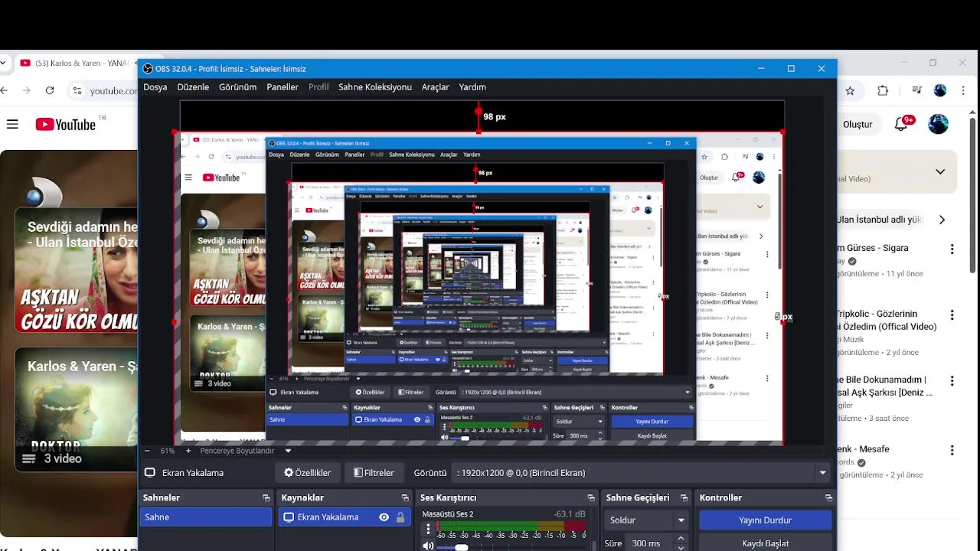980x551 pixels.
Task: Open the Düzenle menu
Action: click(193, 87)
